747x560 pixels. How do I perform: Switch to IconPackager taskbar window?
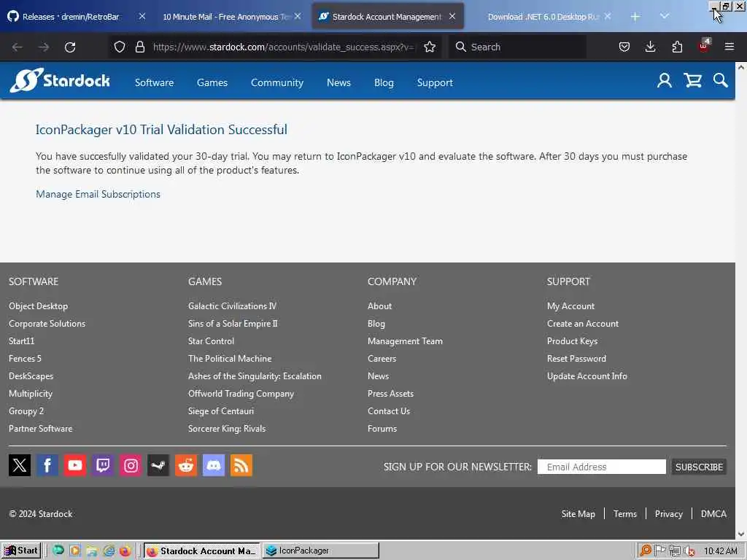(x=321, y=551)
